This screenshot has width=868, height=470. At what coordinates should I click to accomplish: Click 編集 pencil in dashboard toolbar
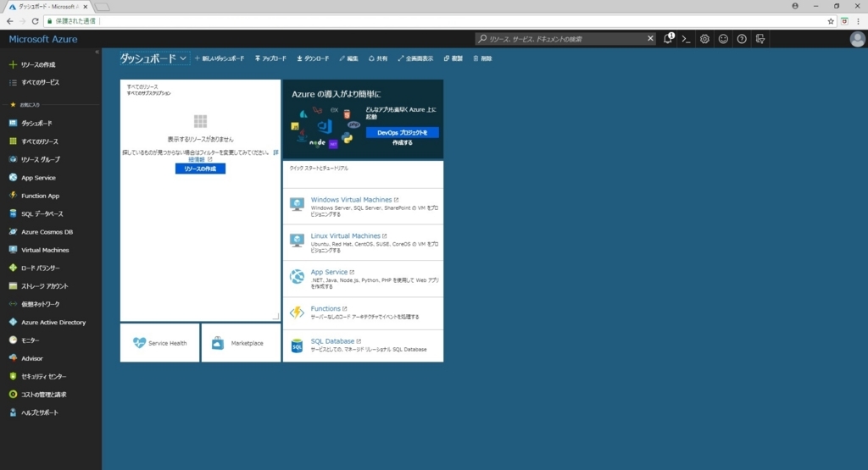348,58
